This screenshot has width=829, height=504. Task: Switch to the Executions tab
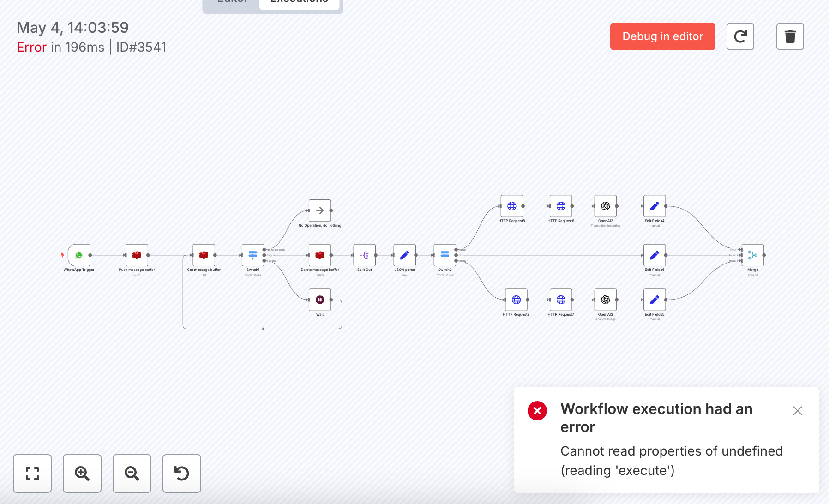[x=300, y=2]
